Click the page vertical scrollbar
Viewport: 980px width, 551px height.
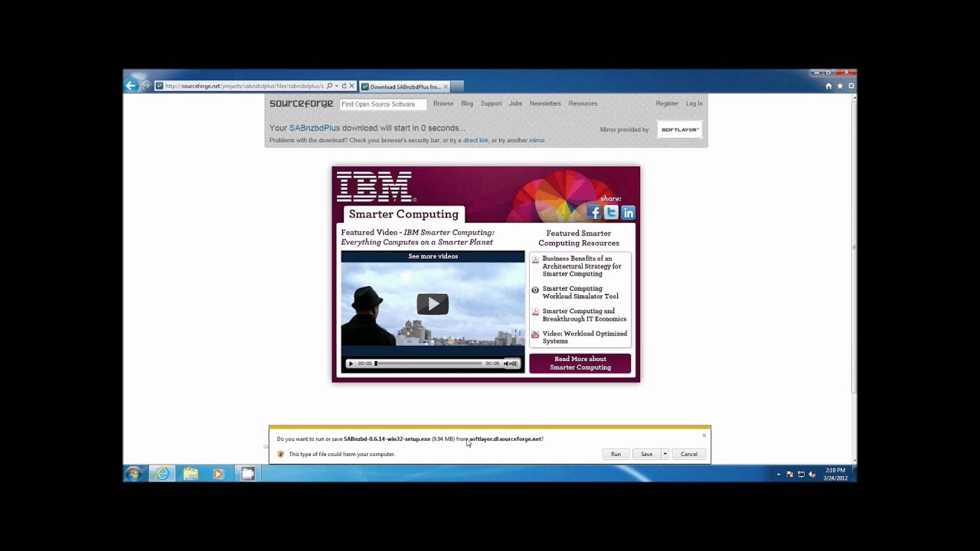(854, 248)
